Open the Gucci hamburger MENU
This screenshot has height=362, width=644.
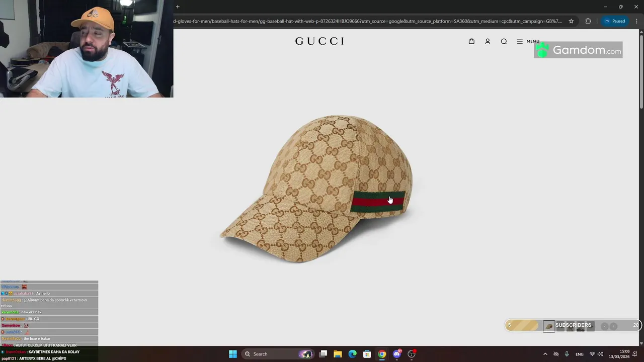(x=528, y=41)
